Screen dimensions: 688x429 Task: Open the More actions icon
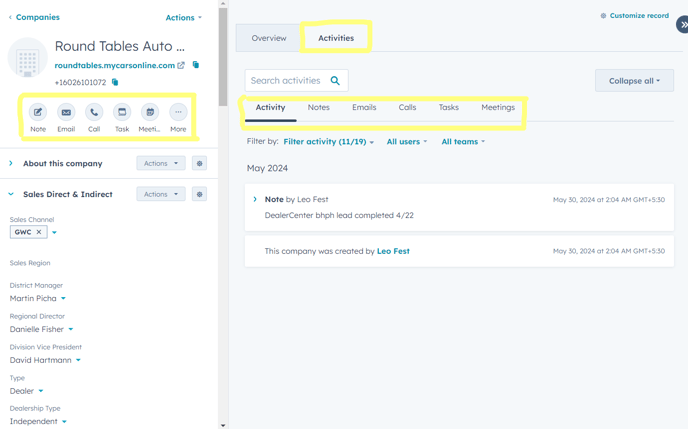pos(178,112)
